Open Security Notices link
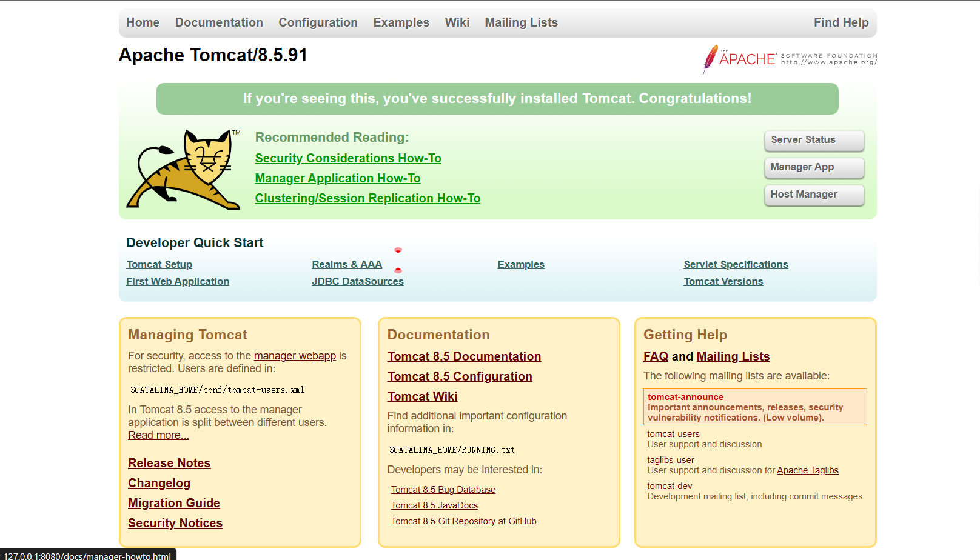980x560 pixels. point(175,523)
